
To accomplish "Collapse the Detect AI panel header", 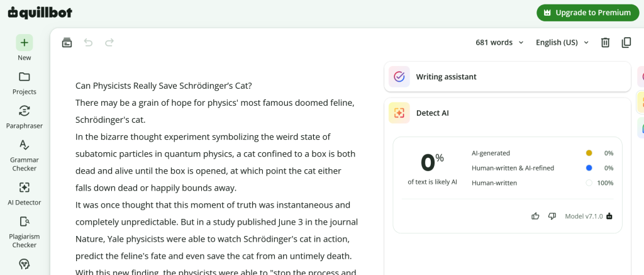I will tap(508, 113).
